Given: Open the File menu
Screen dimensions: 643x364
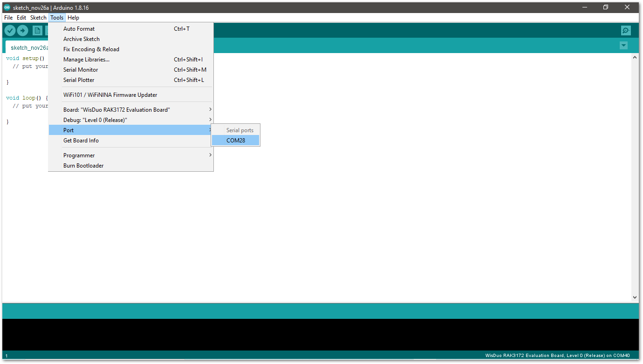Looking at the screenshot, I should tap(8, 18).
